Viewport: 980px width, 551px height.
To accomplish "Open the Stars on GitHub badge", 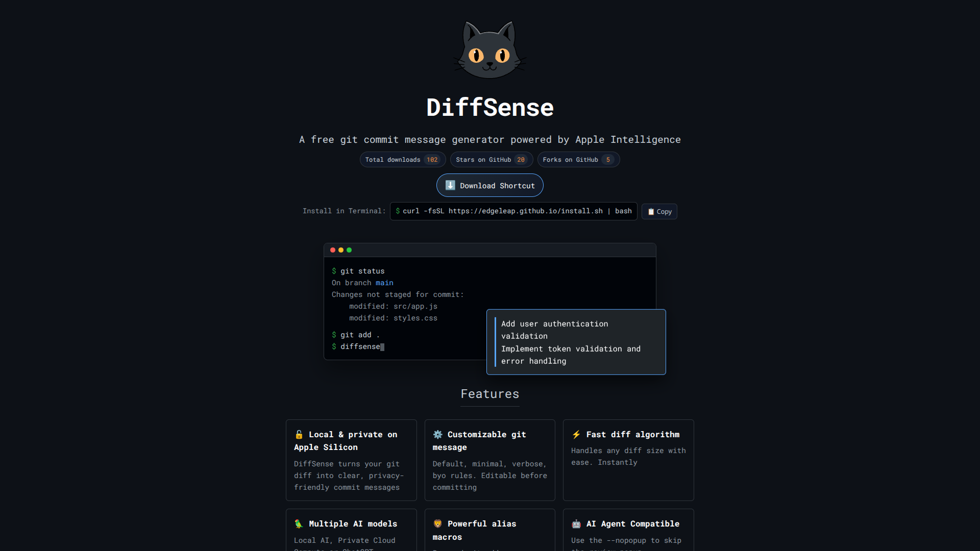I will click(491, 159).
